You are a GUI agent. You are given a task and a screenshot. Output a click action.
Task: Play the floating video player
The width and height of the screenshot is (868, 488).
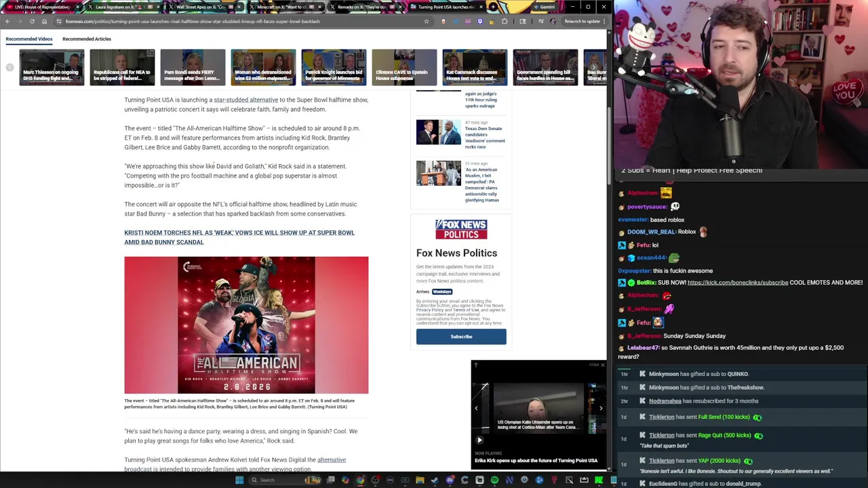pos(479,440)
